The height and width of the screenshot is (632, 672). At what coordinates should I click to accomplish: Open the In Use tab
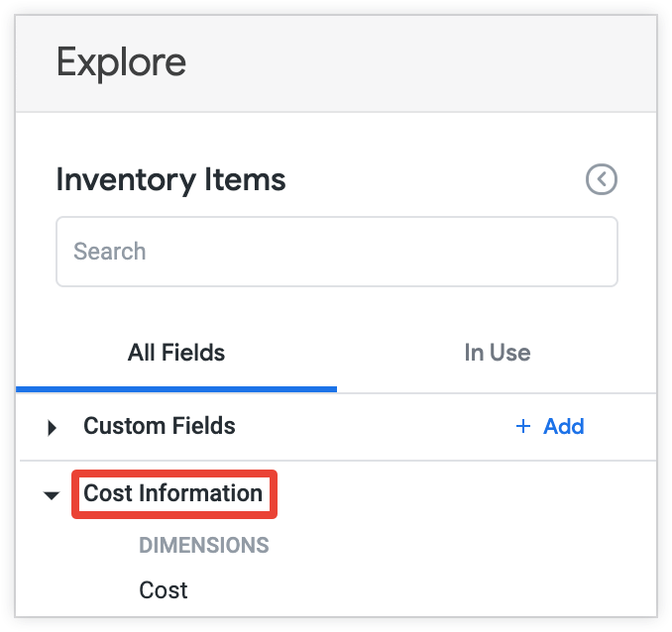coord(497,353)
